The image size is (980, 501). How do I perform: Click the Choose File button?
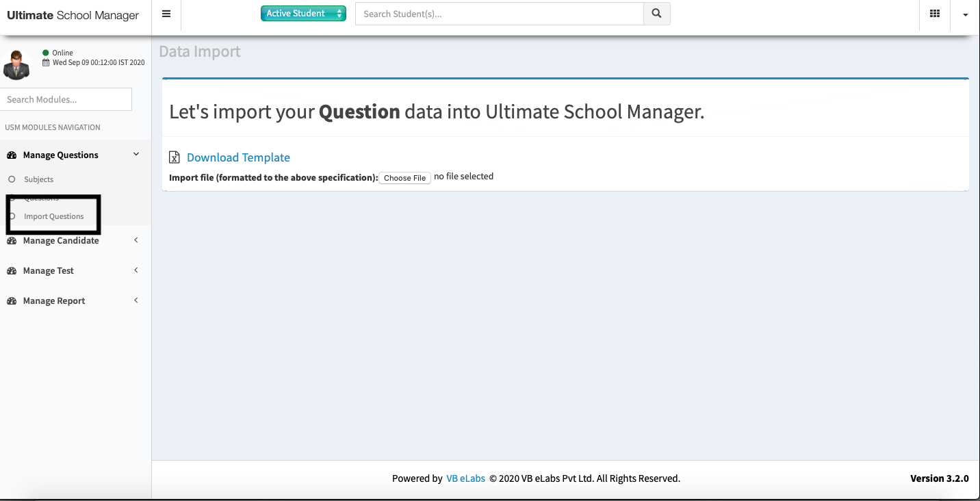point(404,177)
